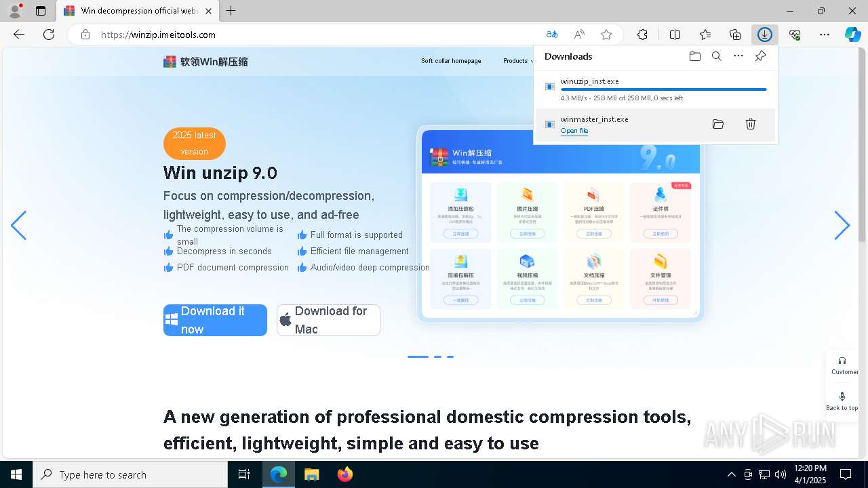
Task: Select first carousel indicator
Action: [418, 357]
